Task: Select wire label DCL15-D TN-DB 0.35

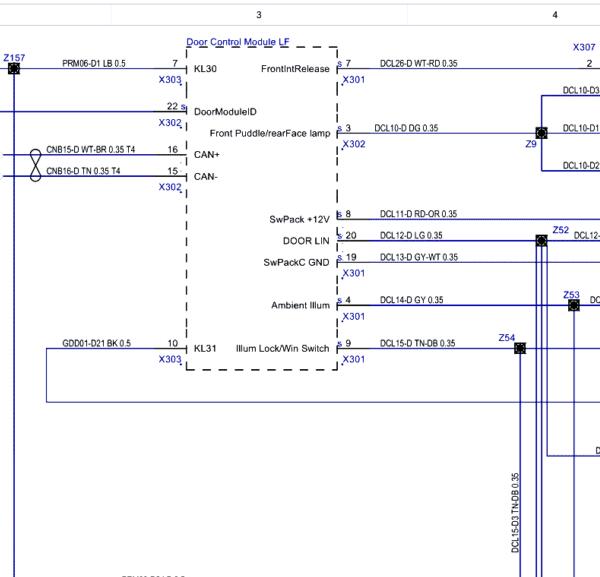Action: (417, 343)
